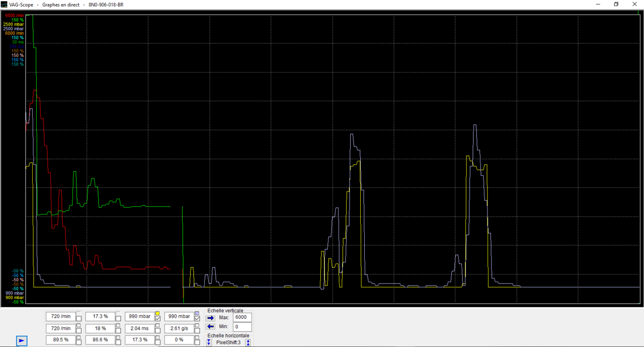Click the right-arrow button beside Max
The image size is (644, 347).
tap(210, 318)
